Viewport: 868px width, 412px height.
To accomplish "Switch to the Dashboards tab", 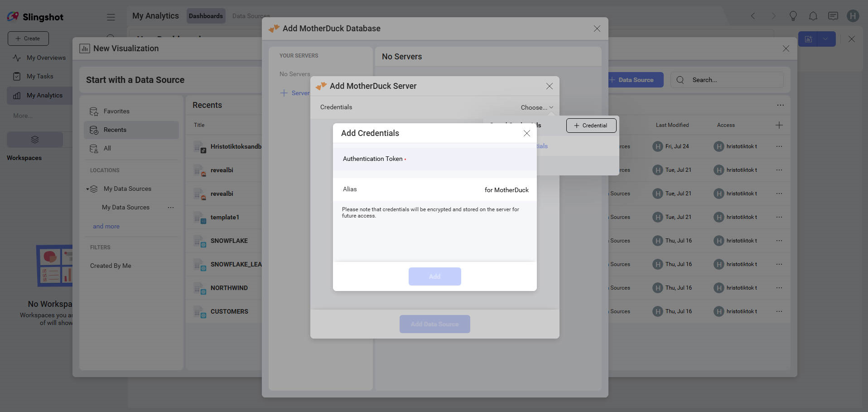I will click(206, 16).
